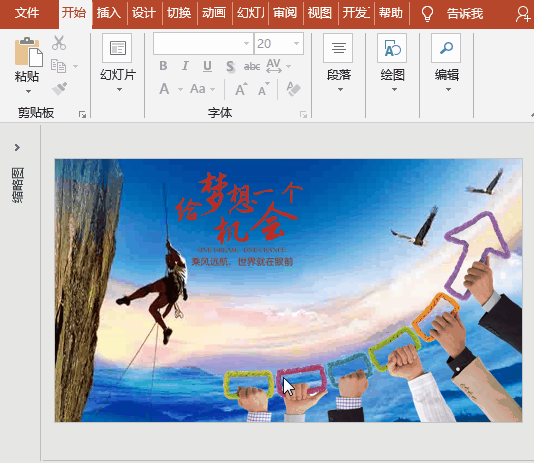Open the font name dropdown arrow
The height and width of the screenshot is (463, 534).
point(246,44)
